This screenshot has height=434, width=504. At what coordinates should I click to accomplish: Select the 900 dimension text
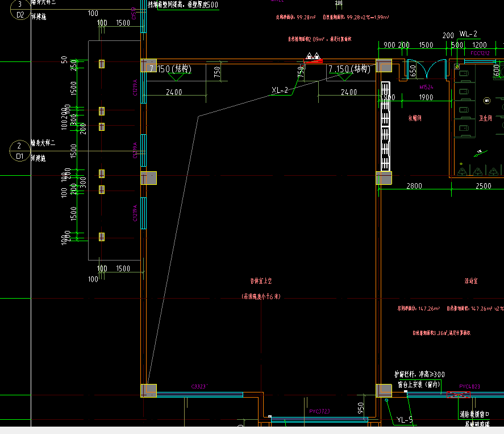(x=389, y=45)
